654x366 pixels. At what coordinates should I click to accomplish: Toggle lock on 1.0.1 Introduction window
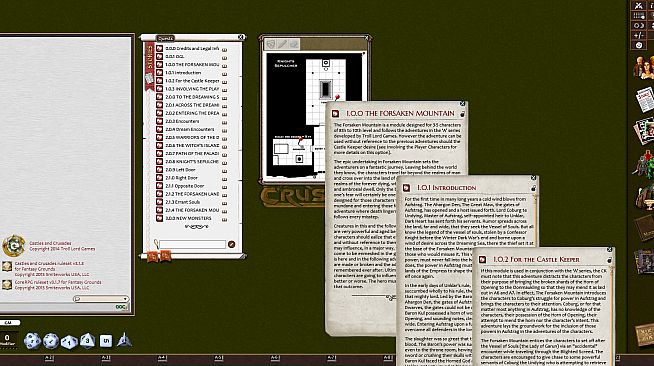(533, 188)
